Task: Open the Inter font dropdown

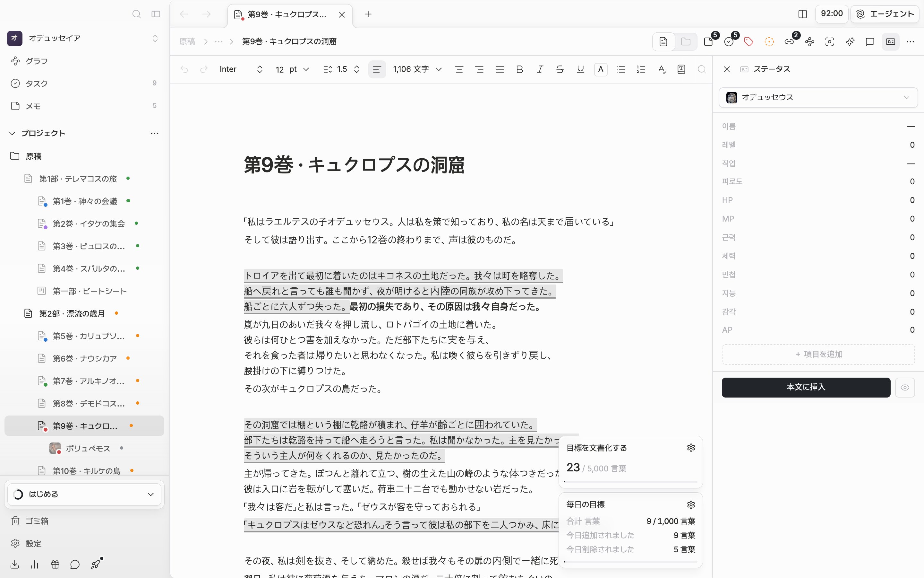Action: pyautogui.click(x=241, y=69)
